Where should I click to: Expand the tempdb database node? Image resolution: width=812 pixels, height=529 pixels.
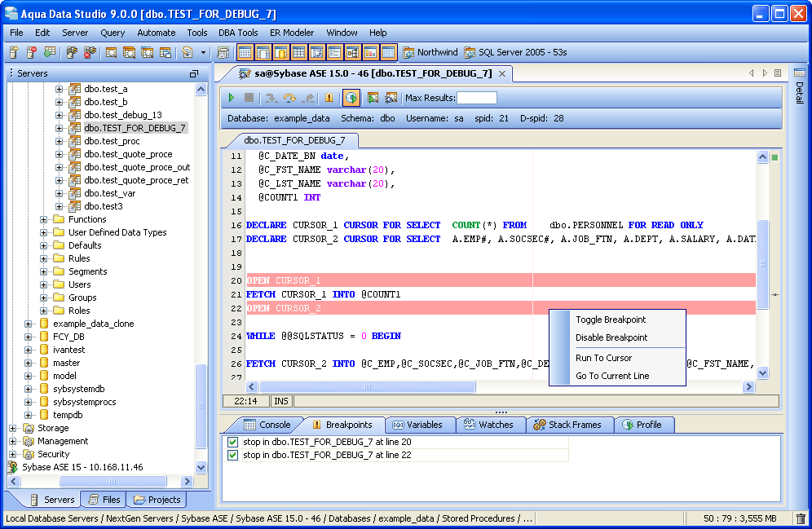pyautogui.click(x=29, y=415)
